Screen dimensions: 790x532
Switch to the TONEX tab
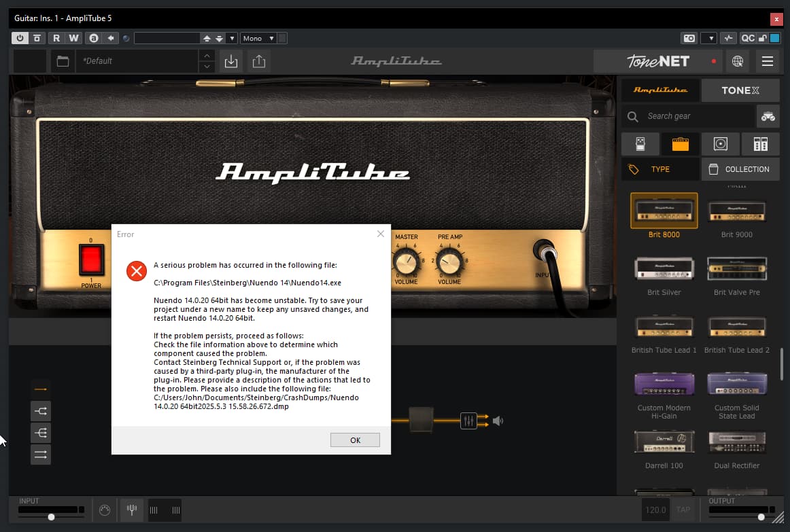click(x=740, y=90)
